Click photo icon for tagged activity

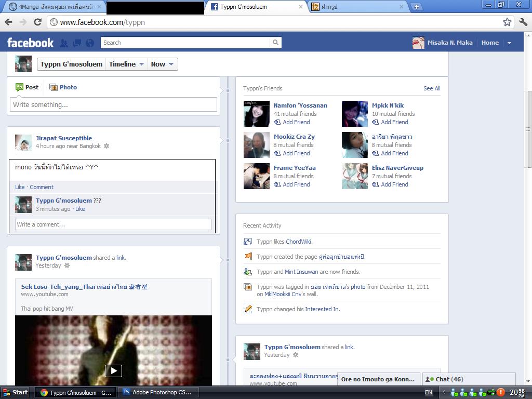pyautogui.click(x=248, y=287)
